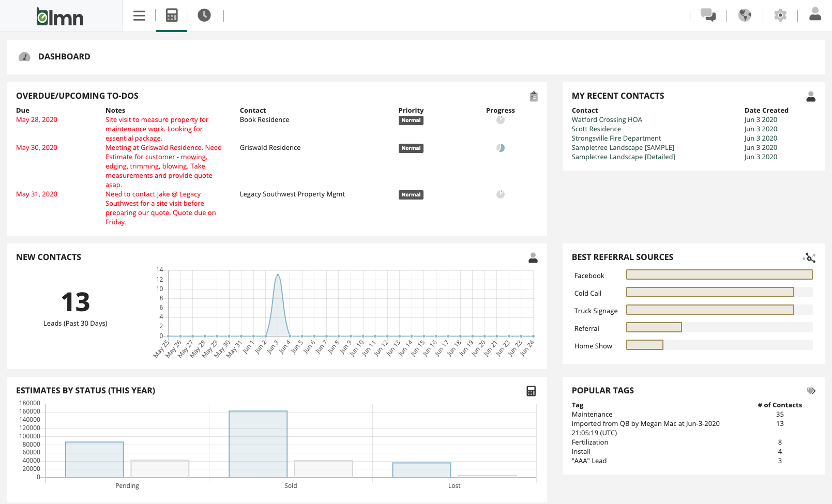Click Griswald Residence contact name
832x504 pixels.
click(x=270, y=148)
